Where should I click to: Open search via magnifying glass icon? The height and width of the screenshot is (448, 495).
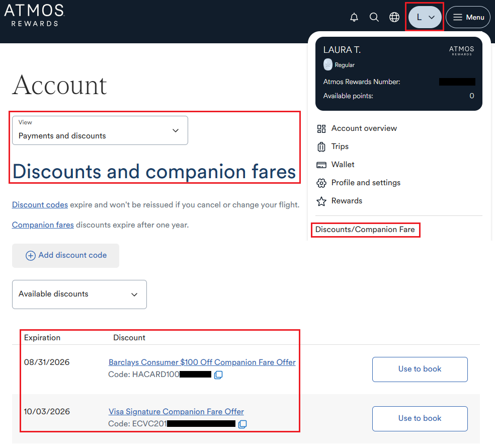click(374, 17)
